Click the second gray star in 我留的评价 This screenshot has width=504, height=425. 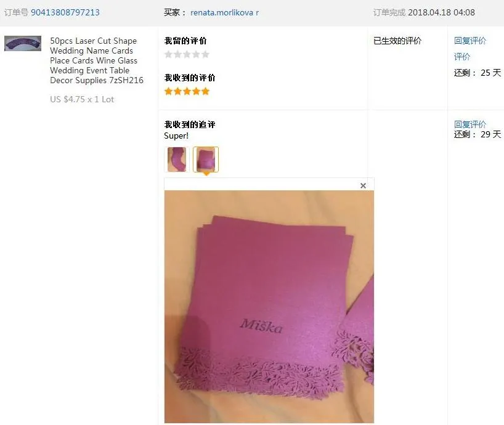pyautogui.click(x=177, y=54)
